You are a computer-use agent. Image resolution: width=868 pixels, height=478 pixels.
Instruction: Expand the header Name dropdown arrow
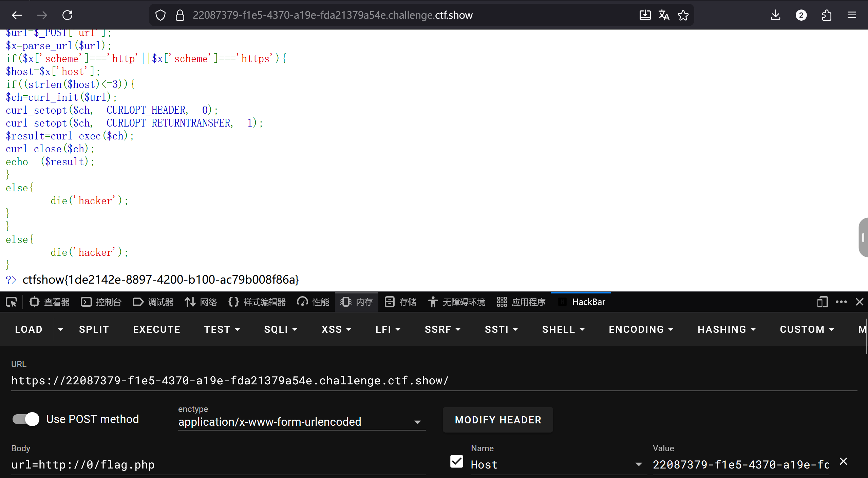639,464
